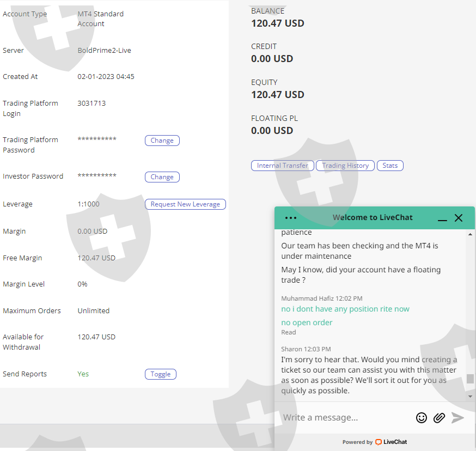Click the Powered by LiveChat link
The image size is (476, 451).
(375, 442)
